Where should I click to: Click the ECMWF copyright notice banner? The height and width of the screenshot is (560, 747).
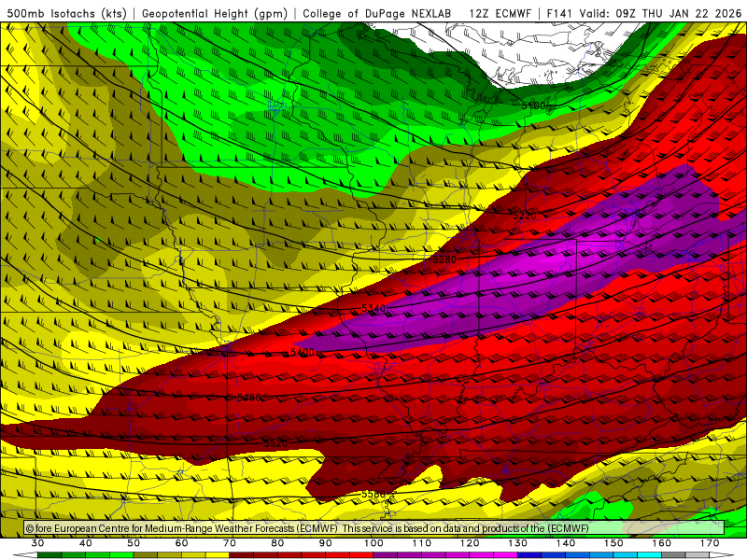coord(374,528)
